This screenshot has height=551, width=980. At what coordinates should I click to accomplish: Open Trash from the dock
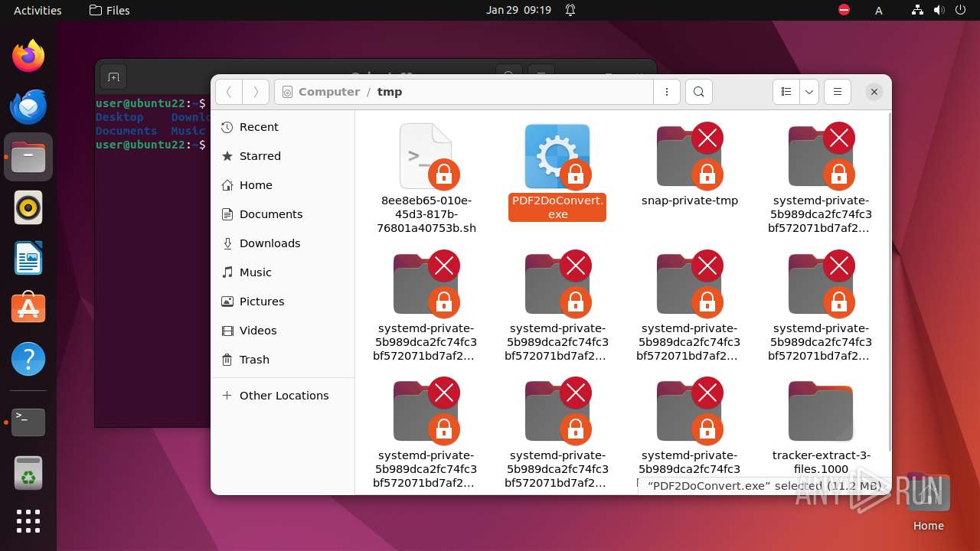click(x=28, y=473)
